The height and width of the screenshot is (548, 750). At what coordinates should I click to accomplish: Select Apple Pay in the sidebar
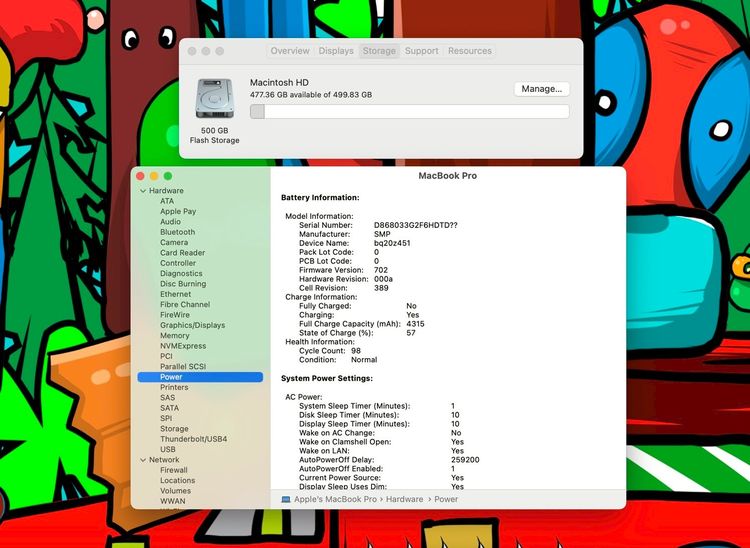[178, 211]
